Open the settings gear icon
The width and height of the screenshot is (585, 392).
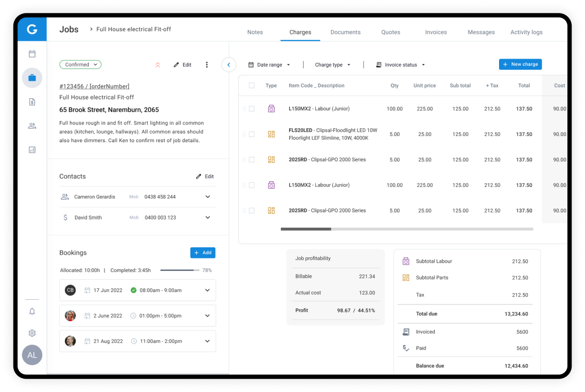32,333
